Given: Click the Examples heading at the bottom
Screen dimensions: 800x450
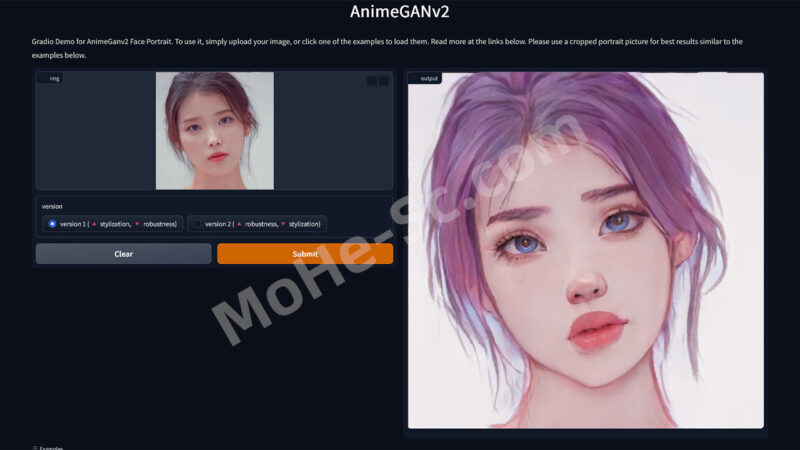Looking at the screenshot, I should pyautogui.click(x=47, y=448).
